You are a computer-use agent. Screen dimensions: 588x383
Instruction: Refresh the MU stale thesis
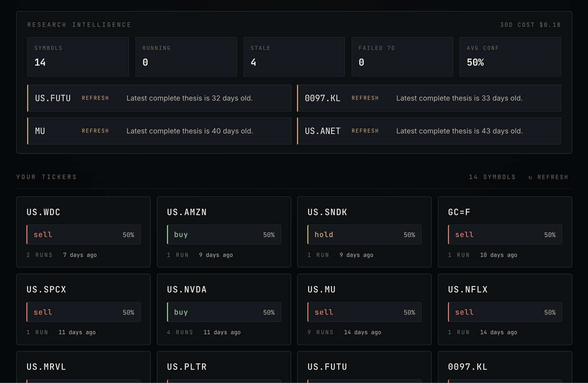(x=95, y=131)
